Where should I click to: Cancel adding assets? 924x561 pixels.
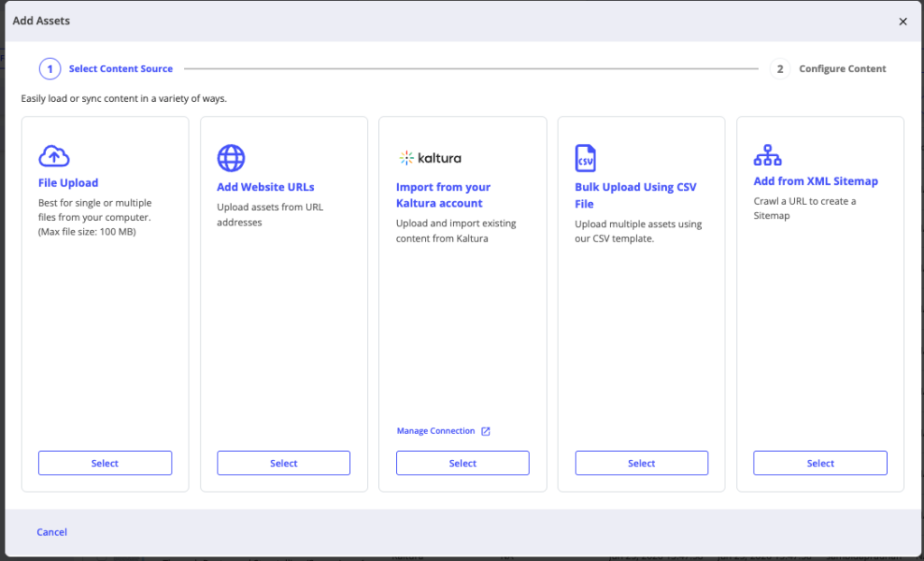click(51, 532)
